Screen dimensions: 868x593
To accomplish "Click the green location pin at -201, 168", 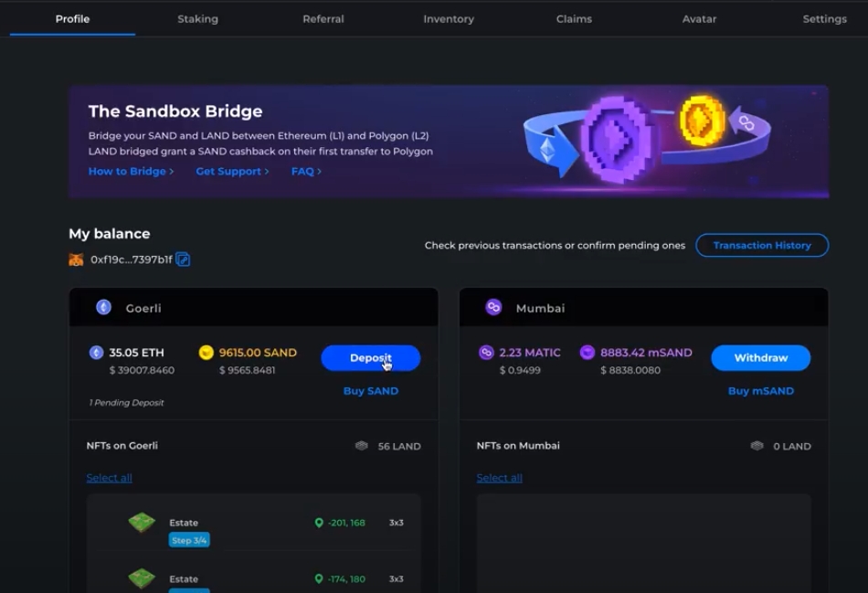I will 319,523.
